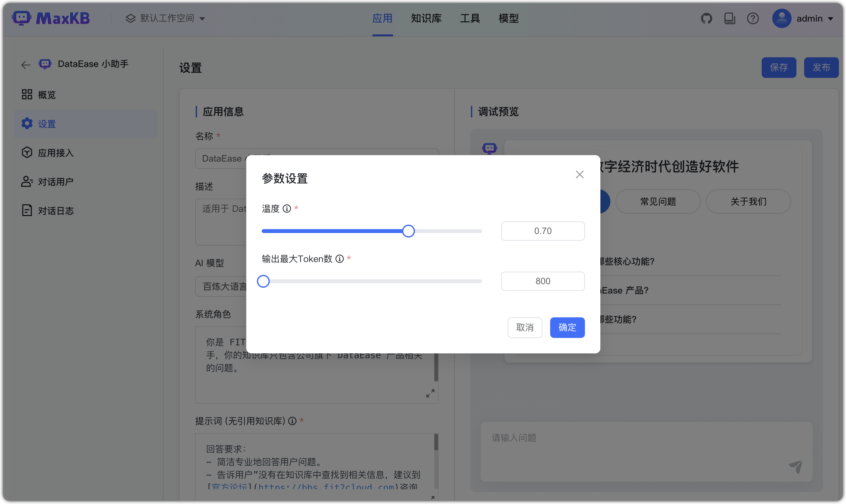Click the help question mark icon
Viewport: 846px width, 504px height.
pos(753,18)
